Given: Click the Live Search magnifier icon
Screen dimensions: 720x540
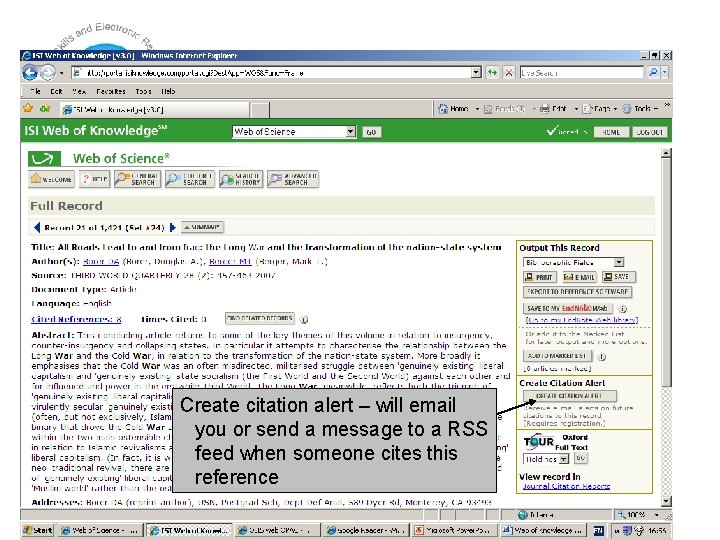Looking at the screenshot, I should [652, 73].
